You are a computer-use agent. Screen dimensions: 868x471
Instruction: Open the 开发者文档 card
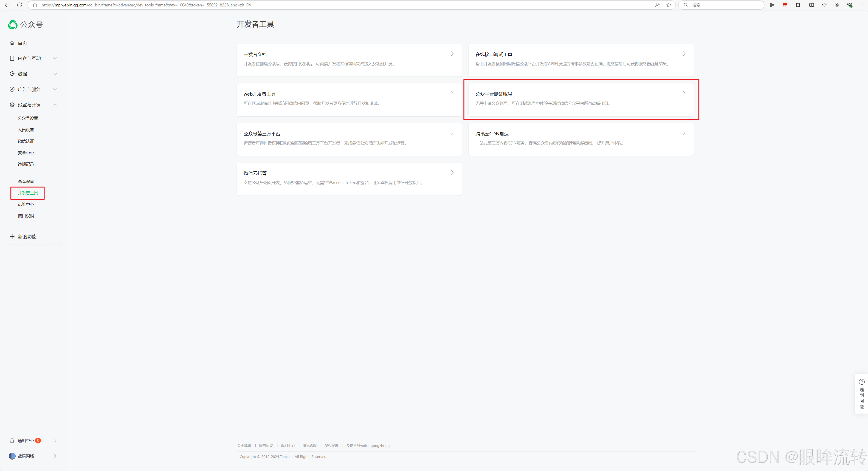tap(349, 60)
